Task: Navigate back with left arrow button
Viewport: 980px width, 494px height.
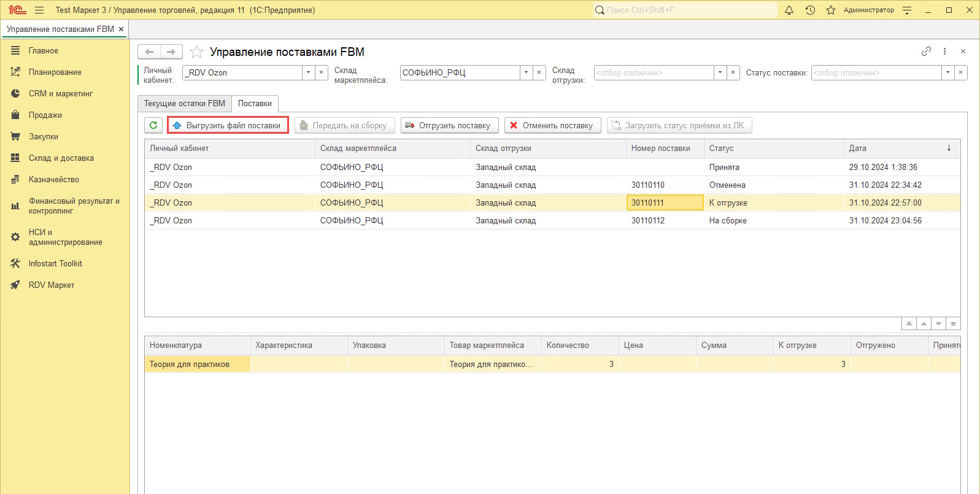Action: pos(149,52)
